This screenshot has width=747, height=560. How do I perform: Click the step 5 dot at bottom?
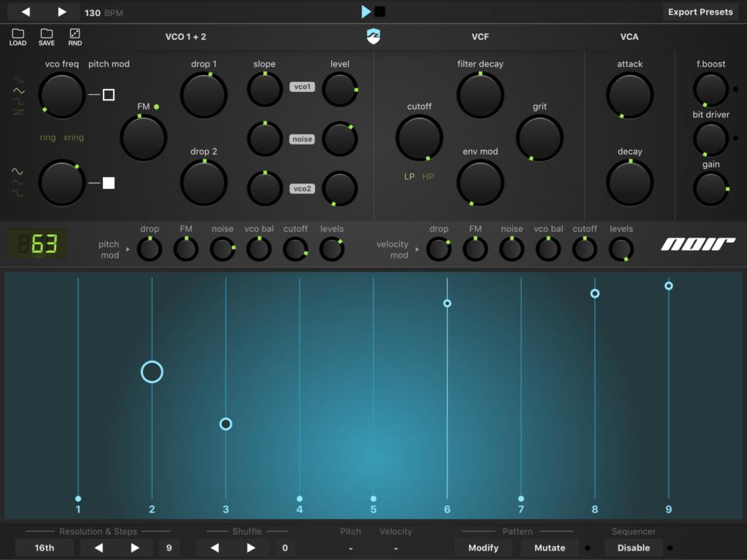(373, 499)
